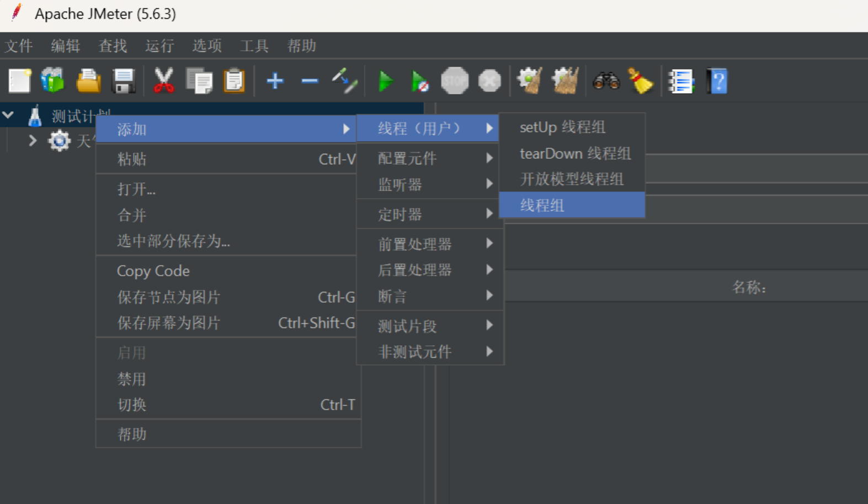This screenshot has height=504, width=868.
Task: Select tearDown 线程组 in submenu
Action: pyautogui.click(x=572, y=153)
